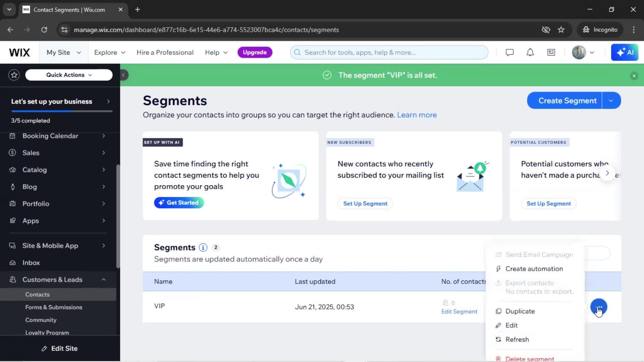Click the Incognito indicator
Viewport: 644px width, 362px height.
(600, 30)
